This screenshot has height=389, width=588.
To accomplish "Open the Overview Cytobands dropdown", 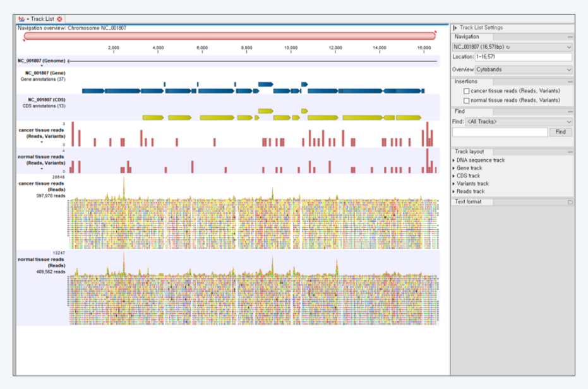I will point(569,69).
